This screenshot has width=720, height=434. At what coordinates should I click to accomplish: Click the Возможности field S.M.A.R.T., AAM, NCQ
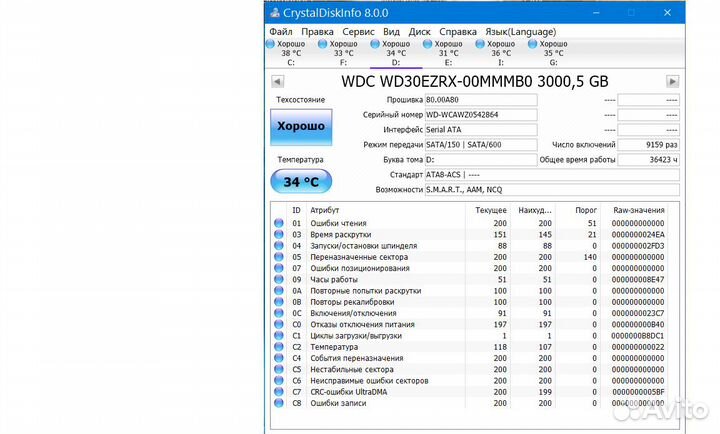(552, 190)
